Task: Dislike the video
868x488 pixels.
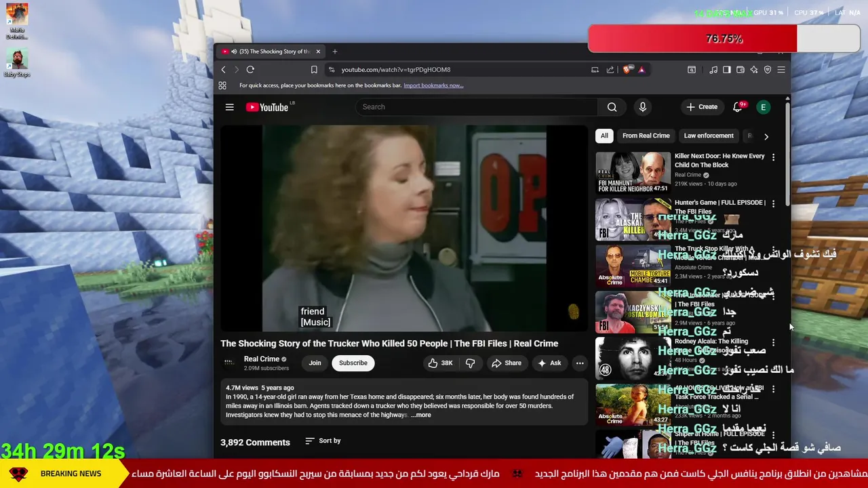Action: tap(471, 363)
